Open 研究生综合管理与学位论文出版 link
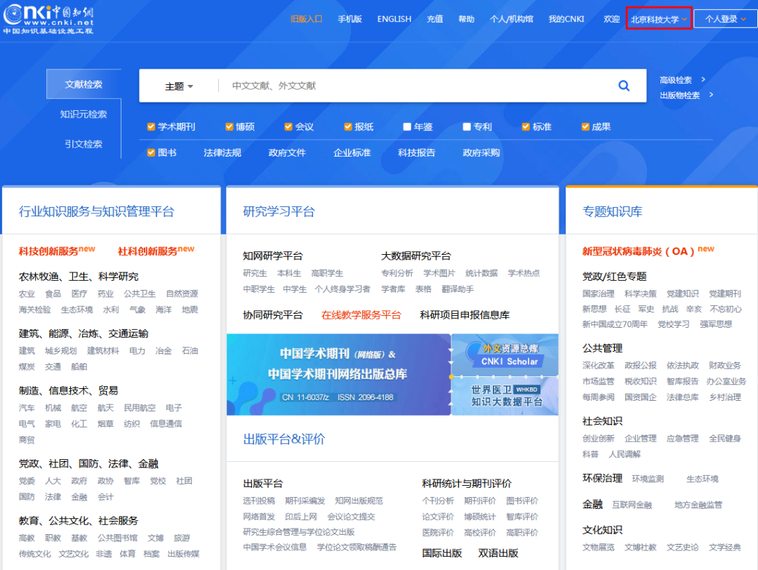Screen dimensions: 758x570 point(299,532)
